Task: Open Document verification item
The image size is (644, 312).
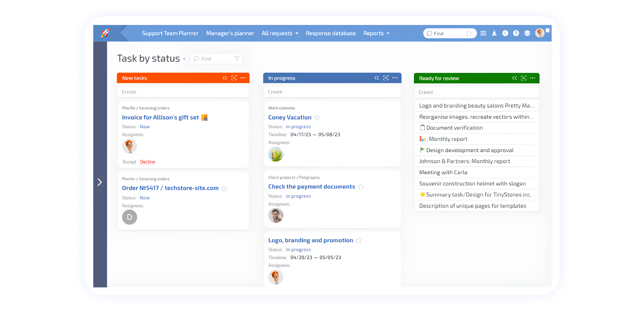Action: point(477,128)
